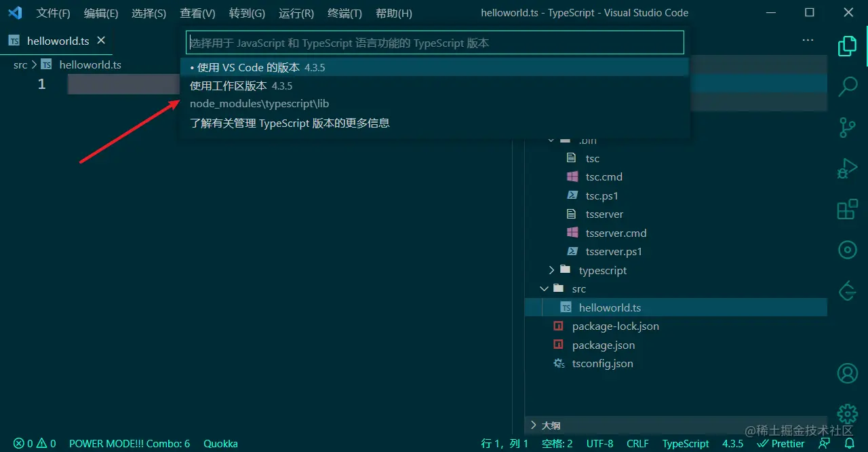Image resolution: width=868 pixels, height=452 pixels.
Task: Click CRLF line ending selector
Action: (x=637, y=444)
